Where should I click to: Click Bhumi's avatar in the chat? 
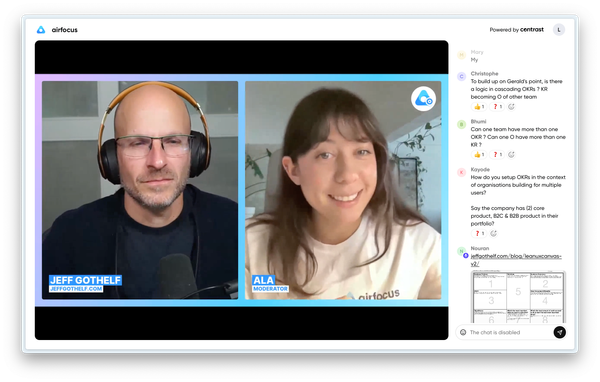click(461, 124)
